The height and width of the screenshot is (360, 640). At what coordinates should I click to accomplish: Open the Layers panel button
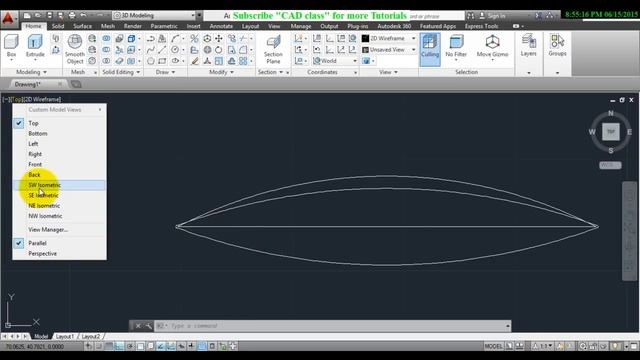(529, 45)
